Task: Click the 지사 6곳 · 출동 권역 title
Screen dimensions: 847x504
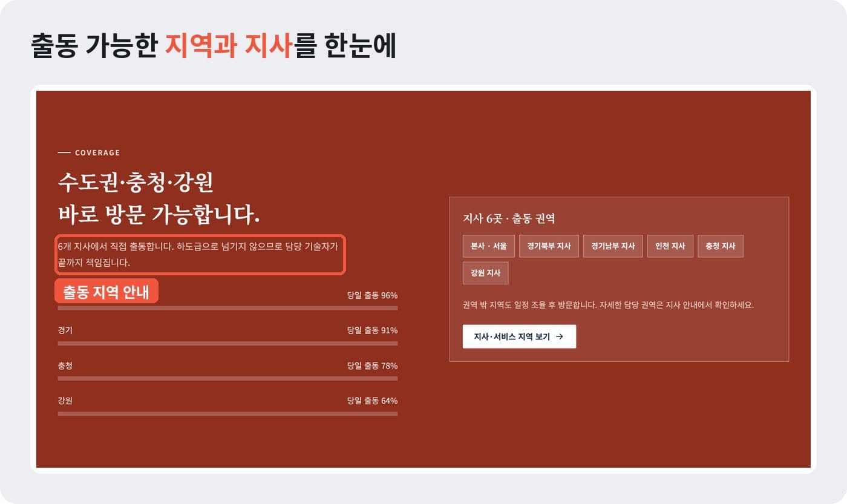Action: coord(509,218)
